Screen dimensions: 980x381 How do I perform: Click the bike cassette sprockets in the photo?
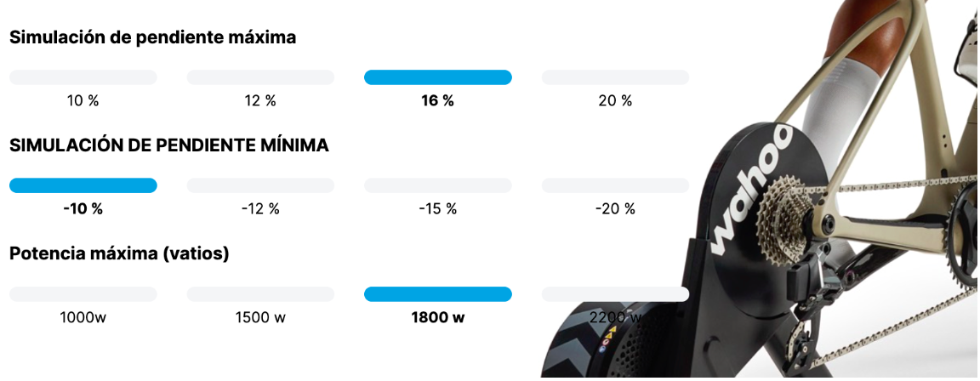pyautogui.click(x=789, y=217)
